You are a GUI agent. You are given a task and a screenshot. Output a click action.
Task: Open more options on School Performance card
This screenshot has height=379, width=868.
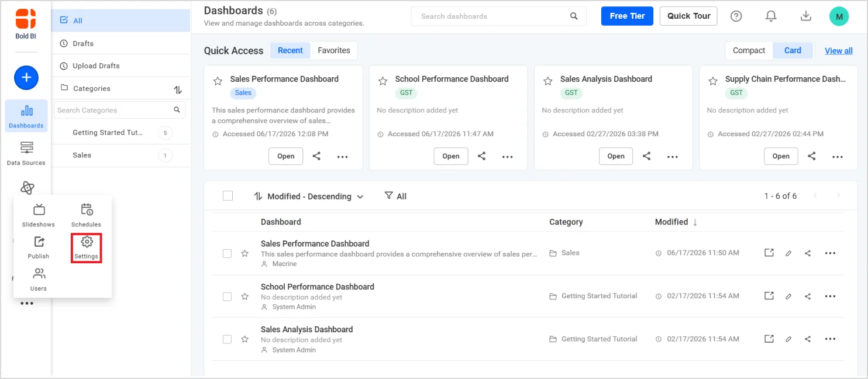point(508,157)
